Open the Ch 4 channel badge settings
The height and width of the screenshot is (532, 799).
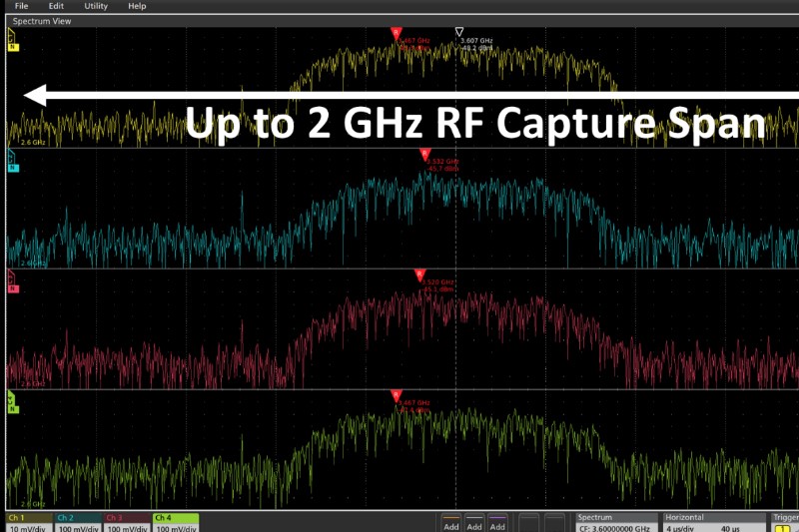tap(175, 522)
